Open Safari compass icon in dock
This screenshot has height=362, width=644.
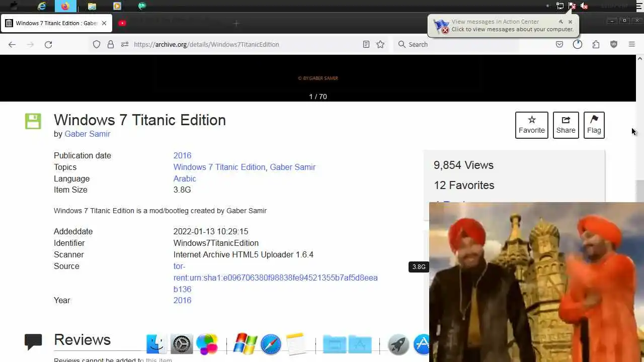271,344
